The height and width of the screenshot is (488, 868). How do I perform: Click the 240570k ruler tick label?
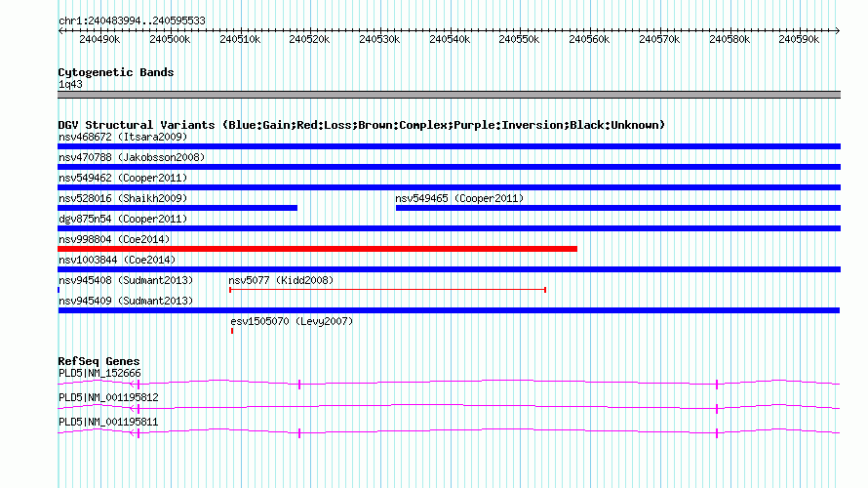click(x=659, y=39)
